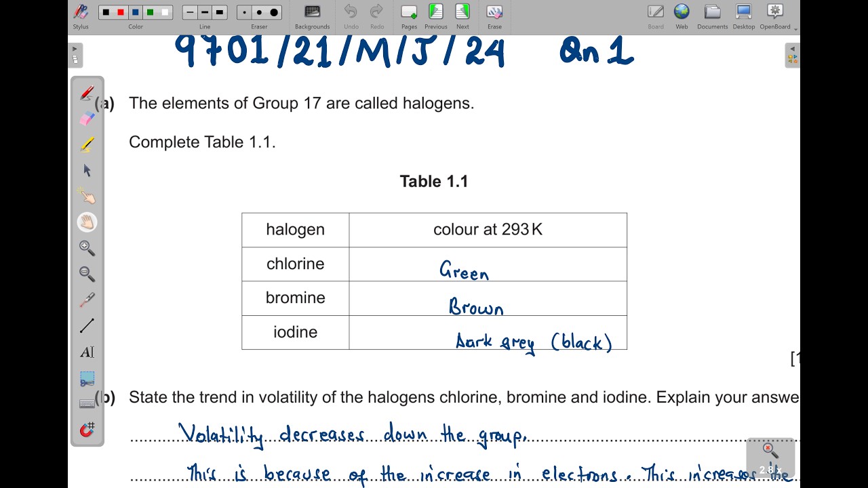Toggle the magnet snap tool

(x=87, y=430)
